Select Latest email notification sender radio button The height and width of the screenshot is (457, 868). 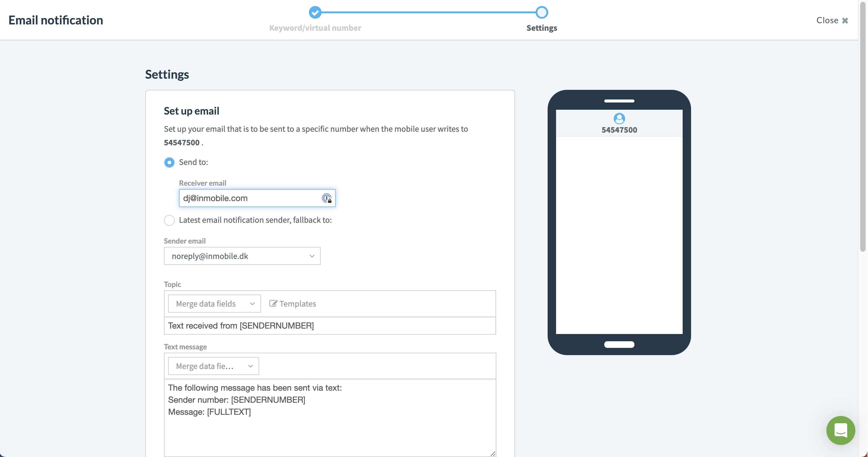[x=169, y=220]
